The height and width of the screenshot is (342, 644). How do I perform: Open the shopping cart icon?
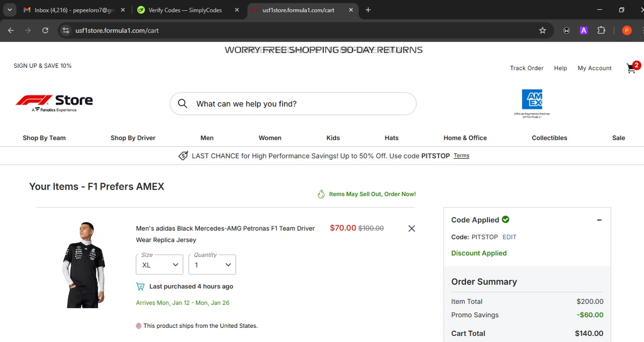(632, 68)
